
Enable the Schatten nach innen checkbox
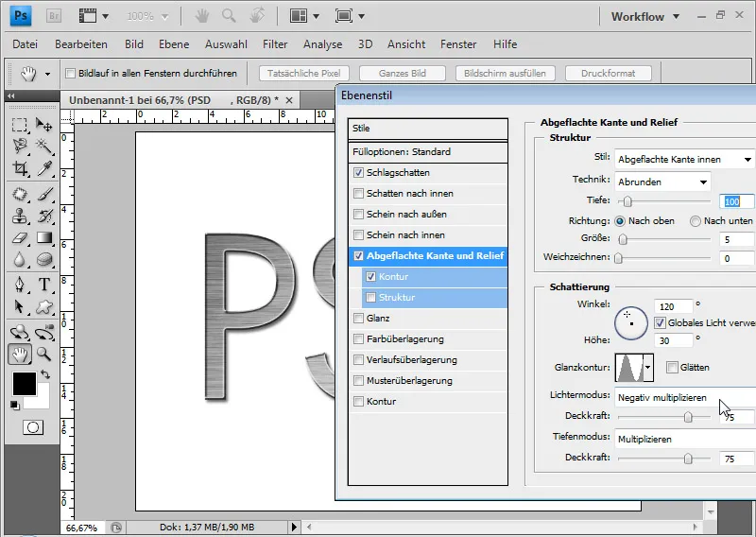pos(358,194)
